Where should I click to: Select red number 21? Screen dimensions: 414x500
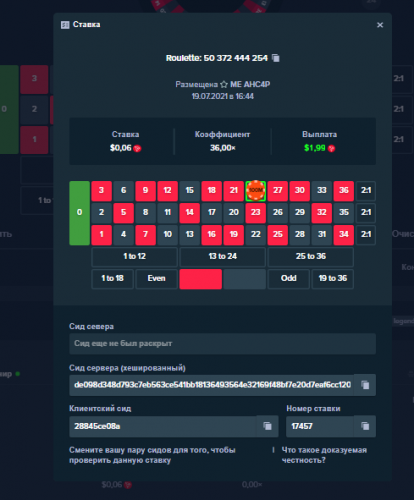pyautogui.click(x=233, y=191)
